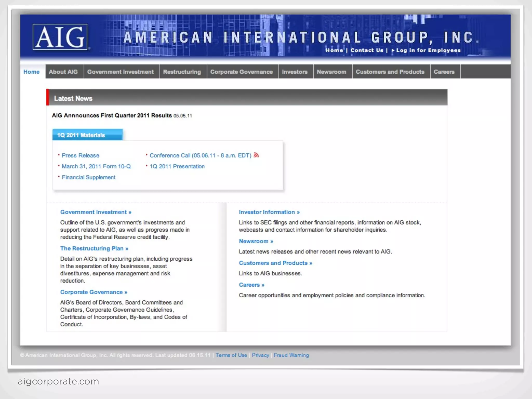Image resolution: width=532 pixels, height=399 pixels.
Task: Follow the Corporate Governance » heading link
Action: pyautogui.click(x=94, y=292)
